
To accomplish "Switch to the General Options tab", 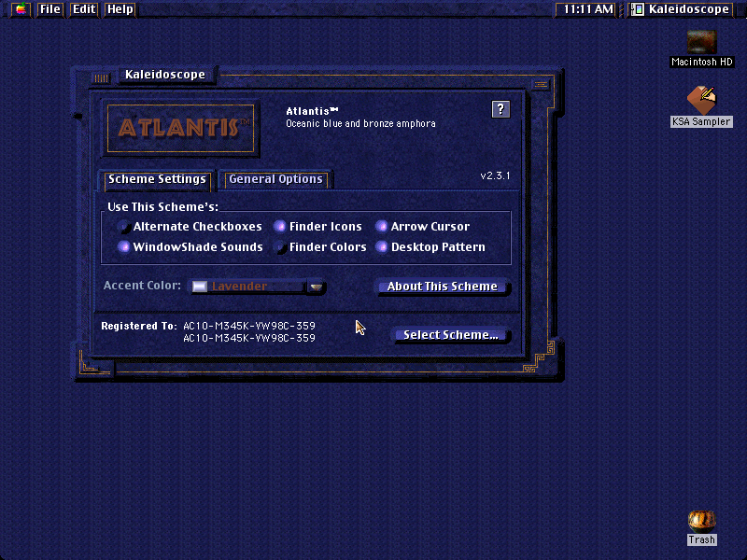I will 275,179.
